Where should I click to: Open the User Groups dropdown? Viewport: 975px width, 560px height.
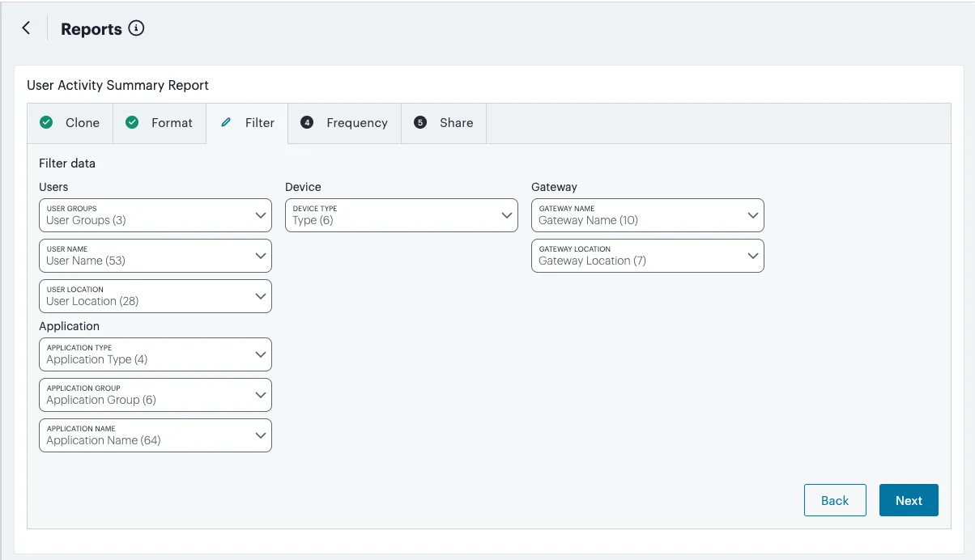coord(155,215)
